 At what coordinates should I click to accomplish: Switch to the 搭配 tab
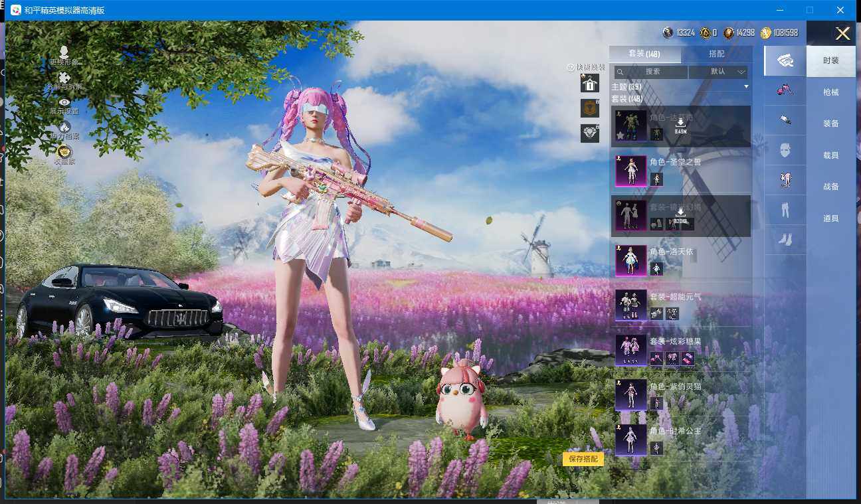pyautogui.click(x=716, y=54)
